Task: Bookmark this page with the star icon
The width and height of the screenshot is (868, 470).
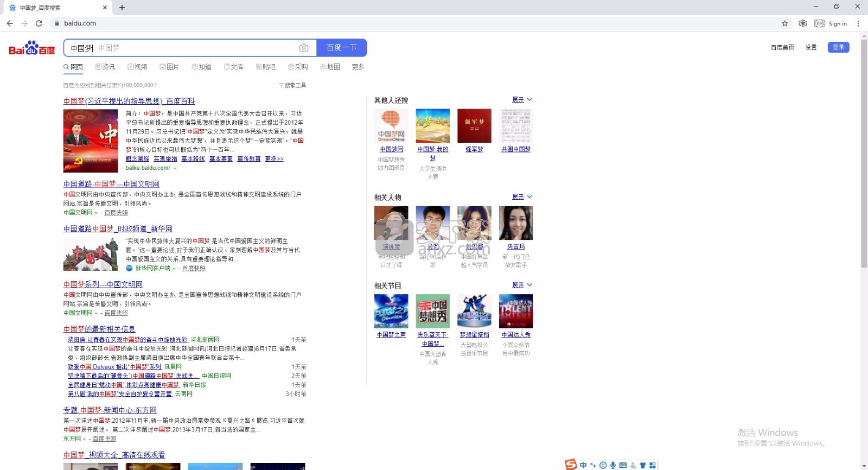Action: click(784, 23)
